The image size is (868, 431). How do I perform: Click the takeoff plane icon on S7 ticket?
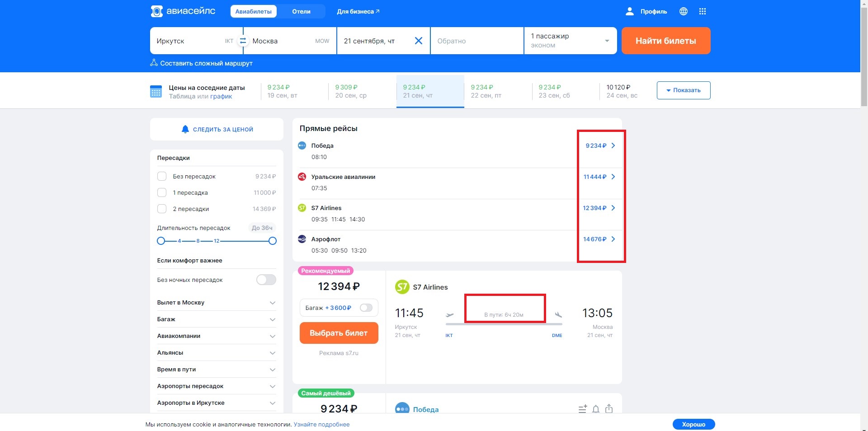click(449, 314)
